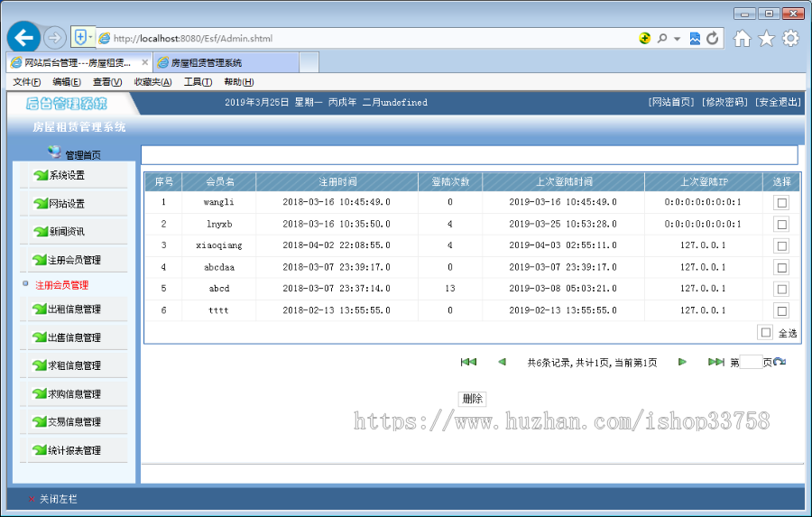The width and height of the screenshot is (812, 517).
Task: Click the page number input field
Action: [751, 362]
